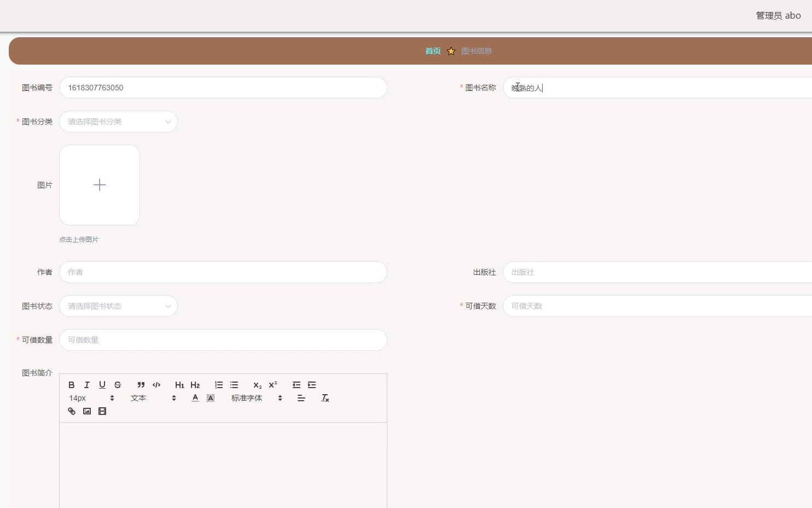Screen dimensions: 812x508
Task: Expand the 图书状态 status dropdown
Action: (x=118, y=306)
